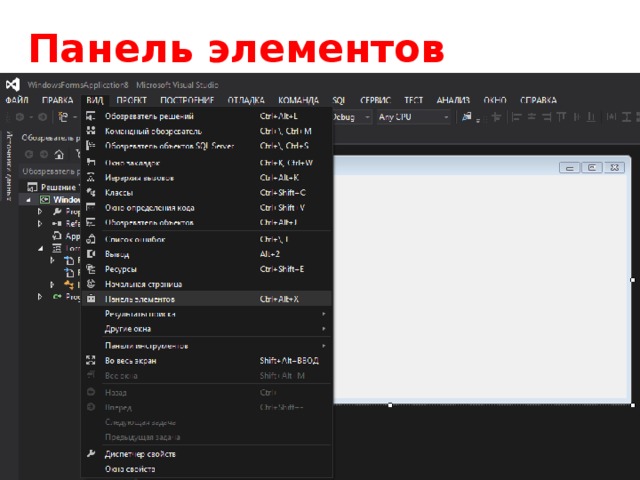Choose Во весь экран entry

(207, 360)
